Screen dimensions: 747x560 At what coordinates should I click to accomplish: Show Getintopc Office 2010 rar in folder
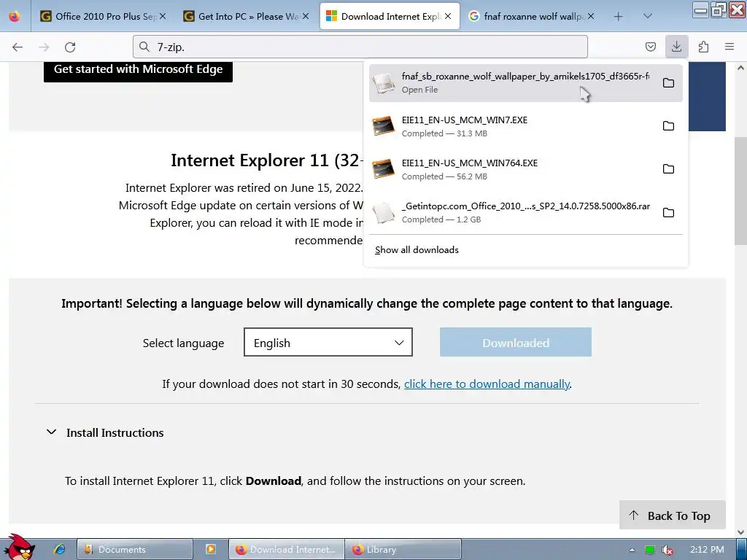coord(668,212)
